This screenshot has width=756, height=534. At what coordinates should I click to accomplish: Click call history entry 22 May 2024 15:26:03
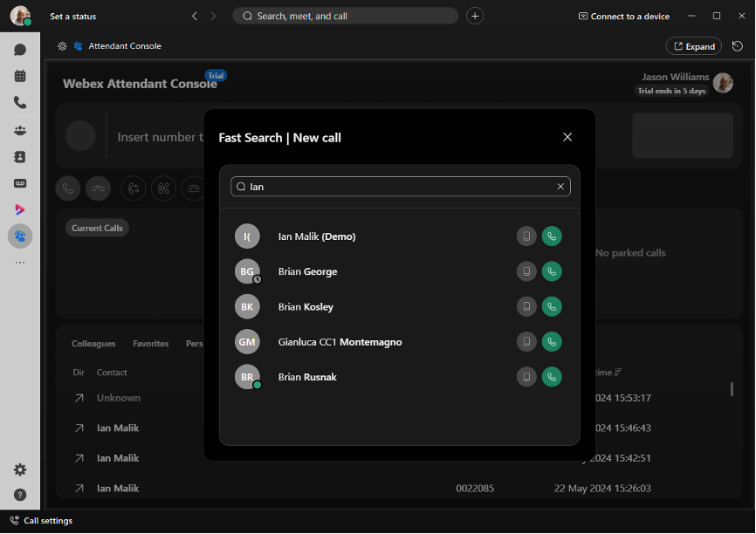pyautogui.click(x=602, y=489)
